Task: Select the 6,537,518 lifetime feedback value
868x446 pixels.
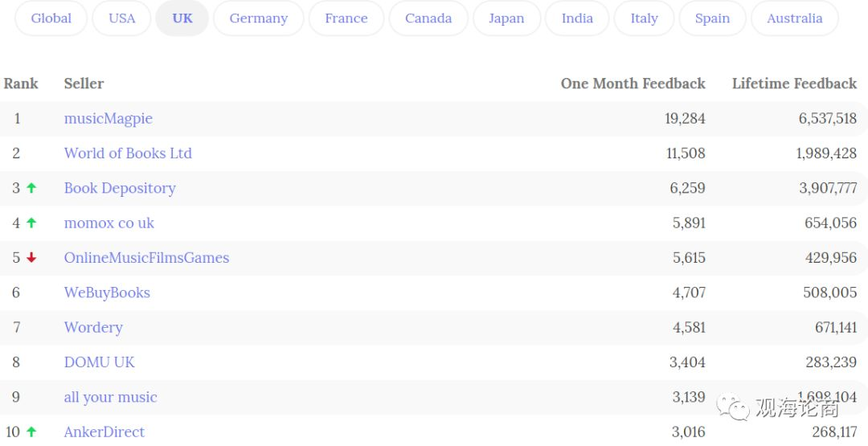Action: click(x=828, y=118)
